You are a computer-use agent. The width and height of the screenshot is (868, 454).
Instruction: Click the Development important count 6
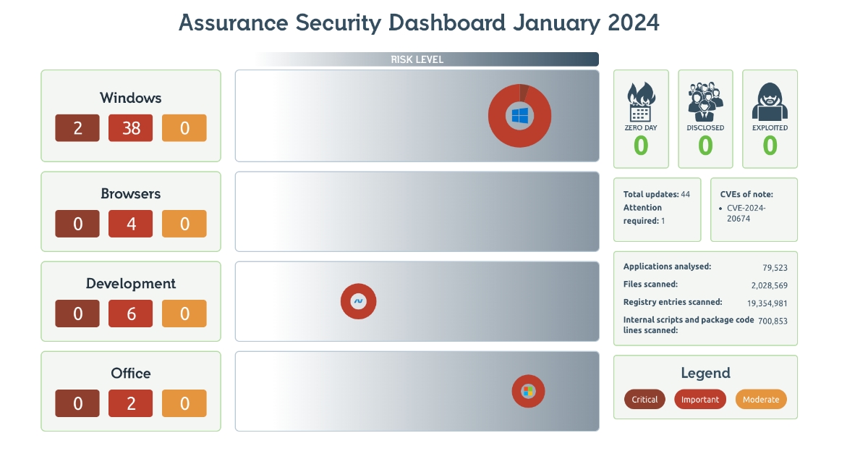coord(131,314)
